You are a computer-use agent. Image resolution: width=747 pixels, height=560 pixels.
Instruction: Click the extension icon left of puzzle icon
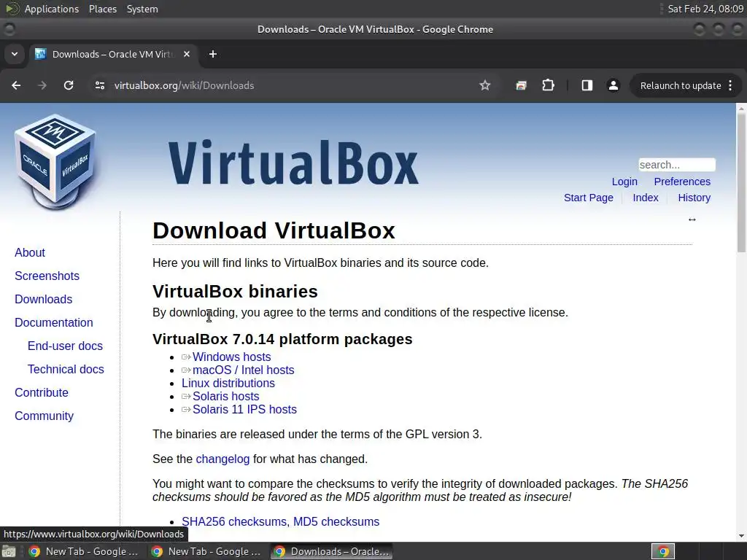[521, 85]
